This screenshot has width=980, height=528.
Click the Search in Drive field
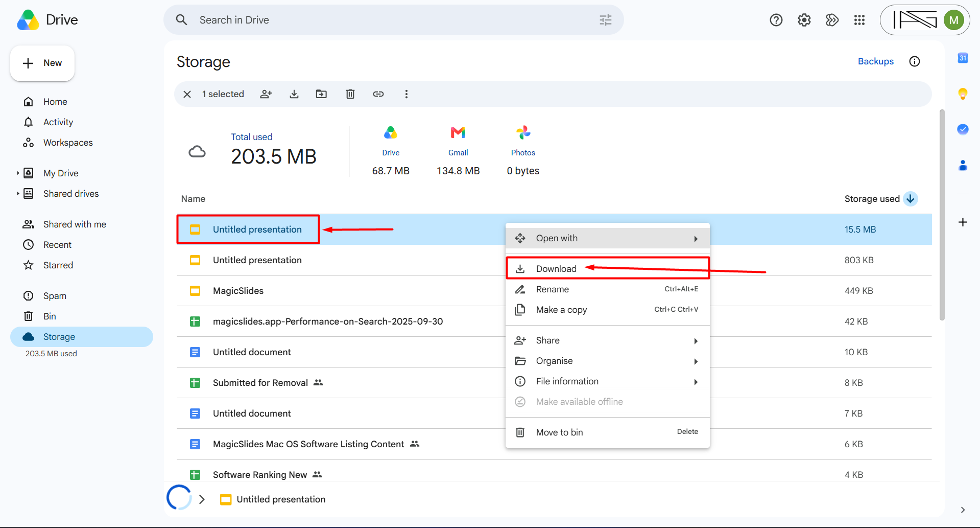pyautogui.click(x=393, y=20)
